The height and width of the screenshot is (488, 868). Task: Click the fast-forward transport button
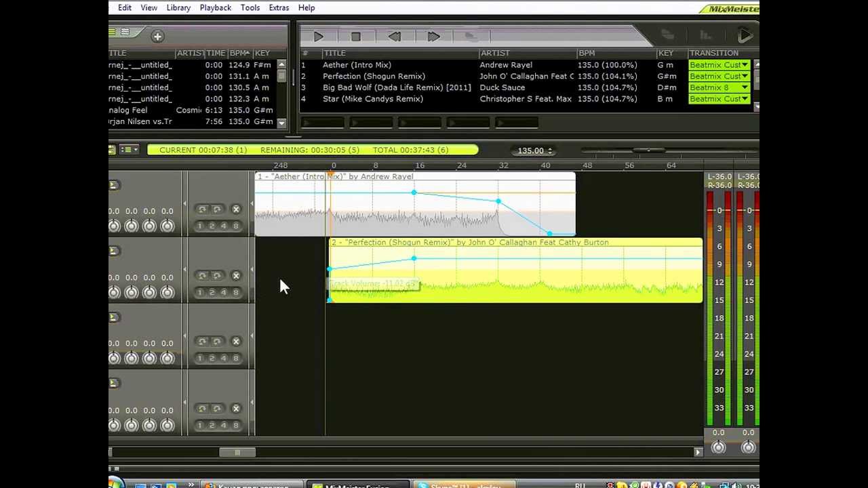point(433,37)
